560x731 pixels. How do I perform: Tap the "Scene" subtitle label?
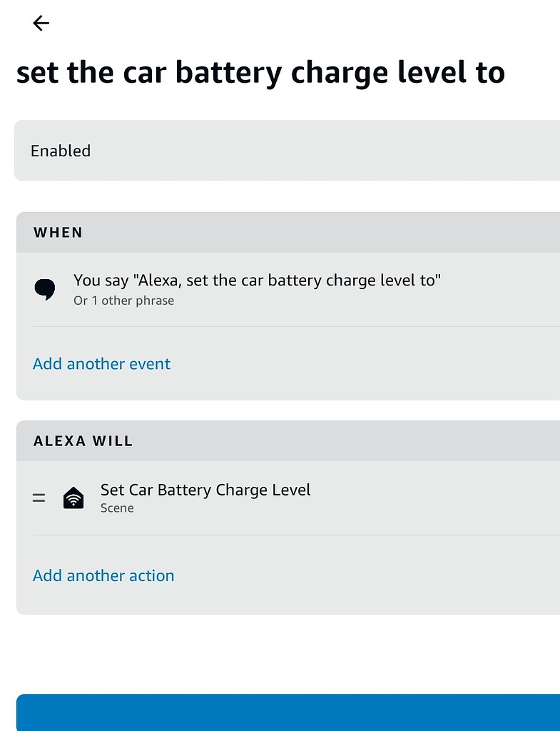click(117, 508)
